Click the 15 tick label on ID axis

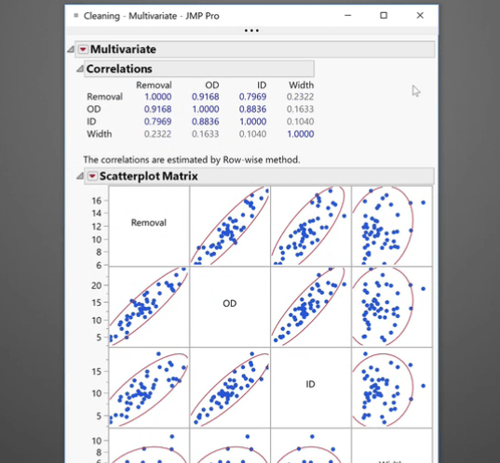[97, 371]
